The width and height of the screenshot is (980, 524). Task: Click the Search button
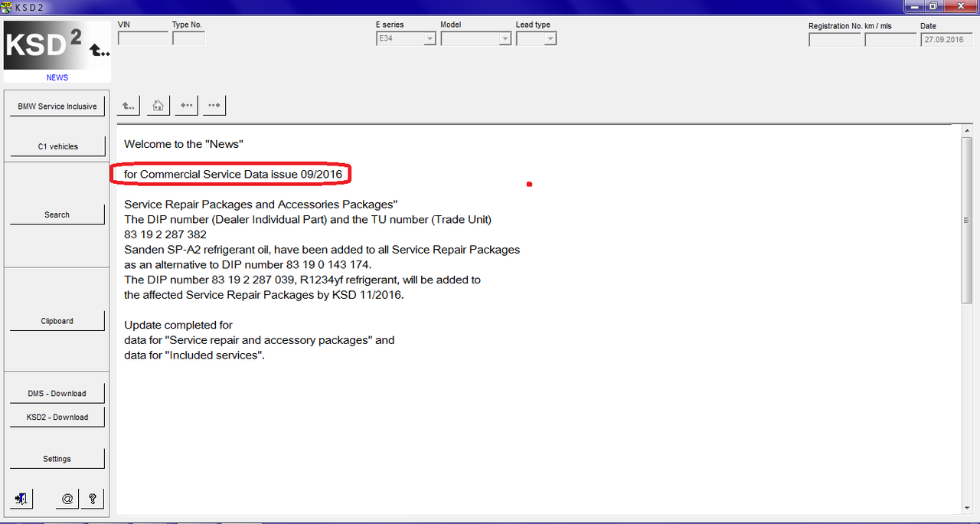point(57,215)
